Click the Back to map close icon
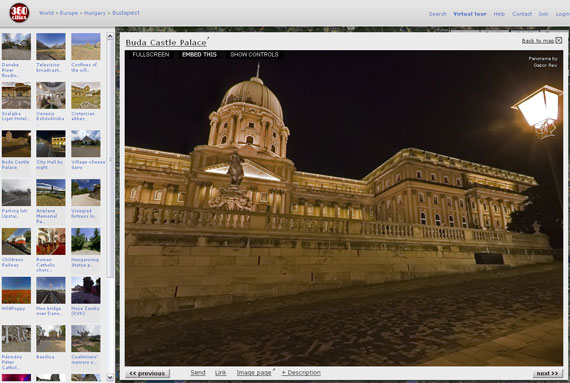The height and width of the screenshot is (383, 570). click(x=559, y=40)
